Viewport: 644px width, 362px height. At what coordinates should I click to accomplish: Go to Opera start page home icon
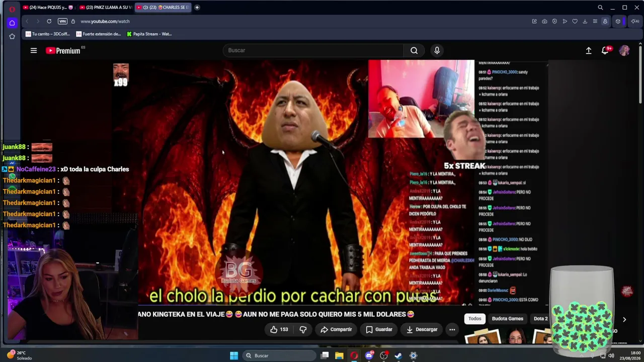(x=12, y=23)
